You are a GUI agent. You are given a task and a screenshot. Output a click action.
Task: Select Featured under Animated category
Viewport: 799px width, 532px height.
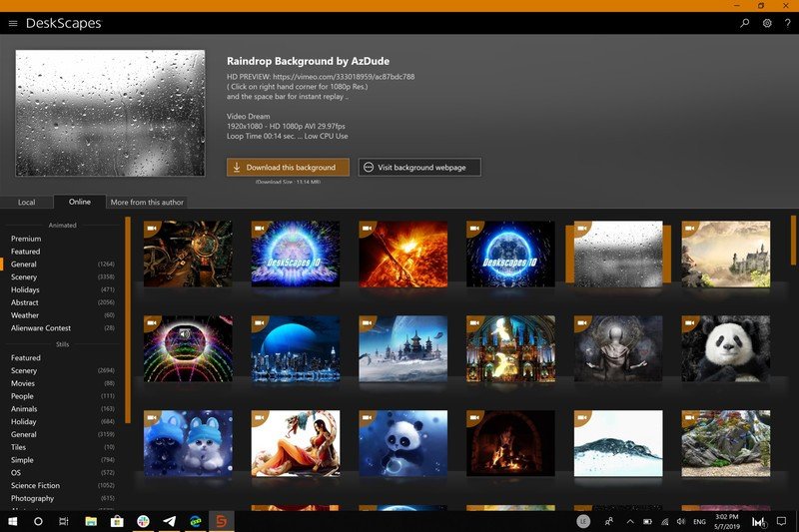click(x=26, y=251)
